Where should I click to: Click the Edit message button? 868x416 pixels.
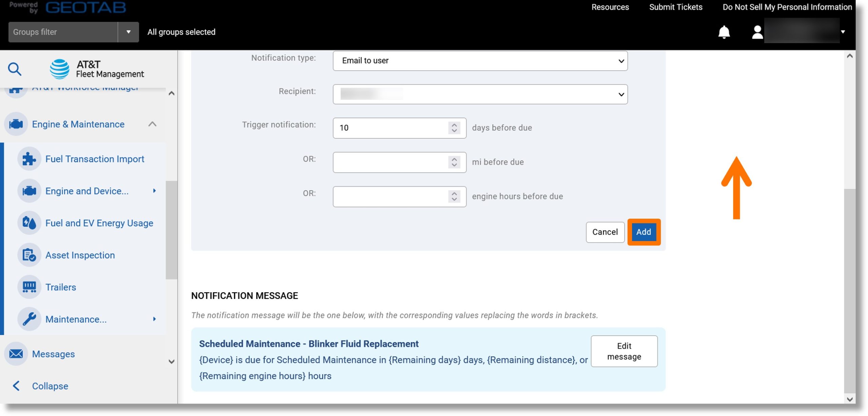point(624,351)
